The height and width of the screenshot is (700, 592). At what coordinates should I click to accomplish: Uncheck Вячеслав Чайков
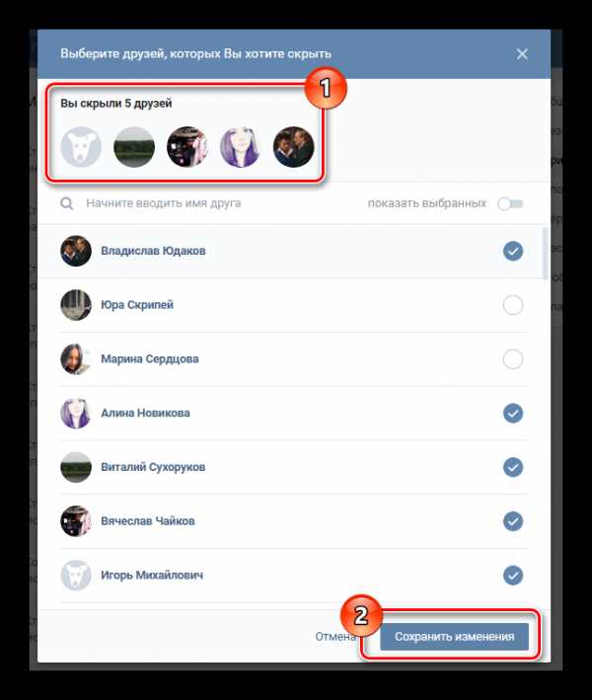pos(513,521)
